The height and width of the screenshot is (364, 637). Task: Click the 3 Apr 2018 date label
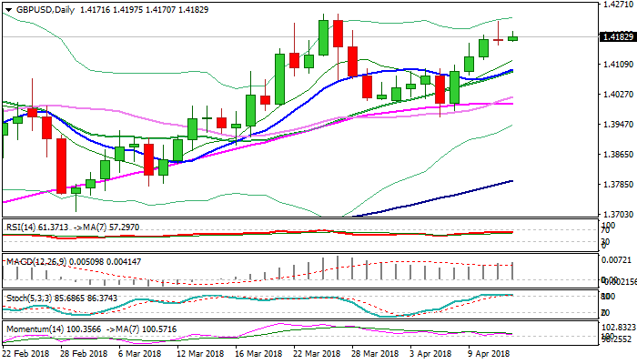tap(430, 352)
